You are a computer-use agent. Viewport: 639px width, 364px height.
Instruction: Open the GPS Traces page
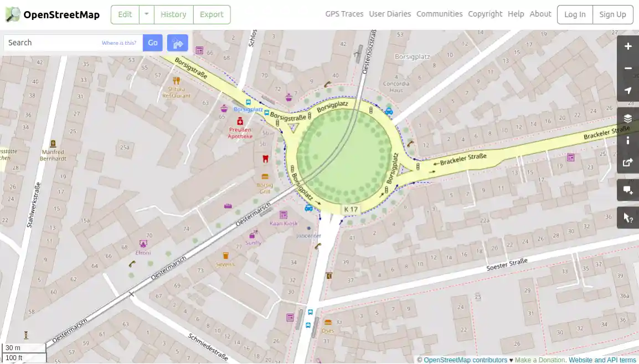(344, 14)
